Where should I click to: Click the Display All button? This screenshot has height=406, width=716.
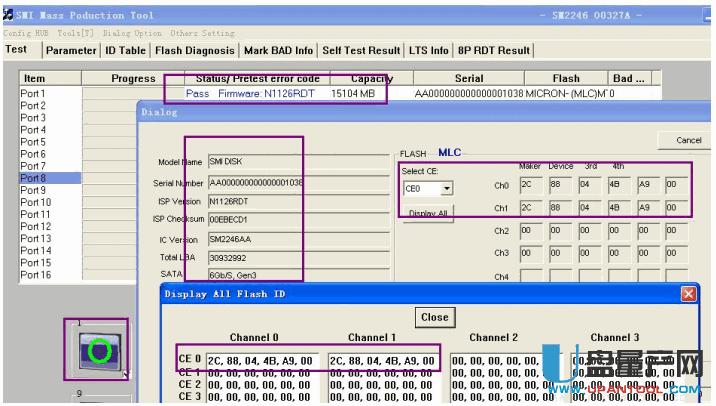pyautogui.click(x=427, y=214)
